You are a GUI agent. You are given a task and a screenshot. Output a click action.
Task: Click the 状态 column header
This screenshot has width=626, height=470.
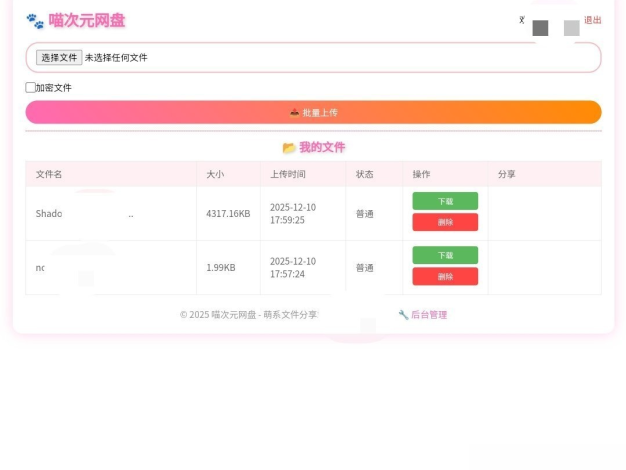tap(365, 174)
